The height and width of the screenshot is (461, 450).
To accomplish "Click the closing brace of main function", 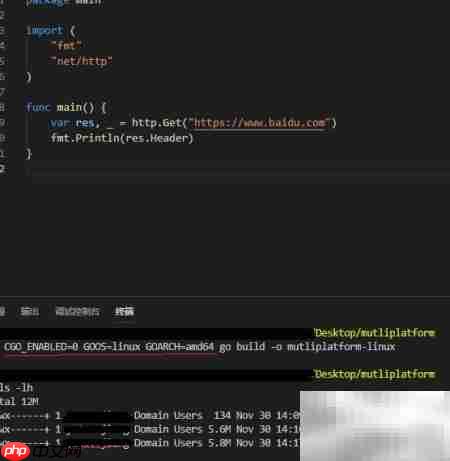I will tap(29, 154).
